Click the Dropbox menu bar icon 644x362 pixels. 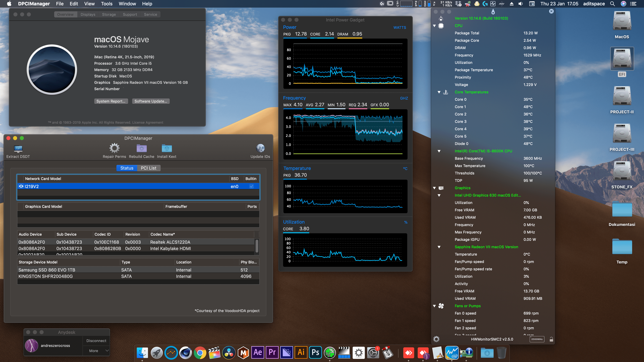coord(458,4)
